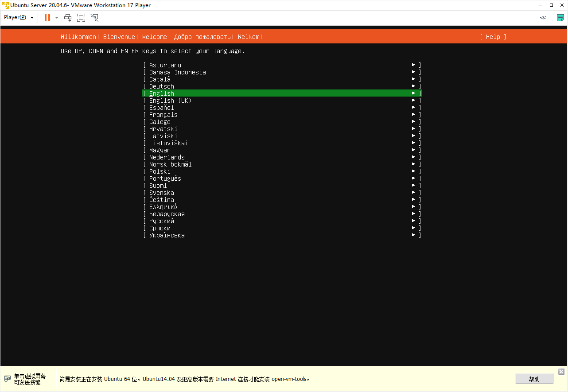The image size is (568, 392).
Task: Click the arrow at the end of the Русский row
Action: [x=413, y=221]
